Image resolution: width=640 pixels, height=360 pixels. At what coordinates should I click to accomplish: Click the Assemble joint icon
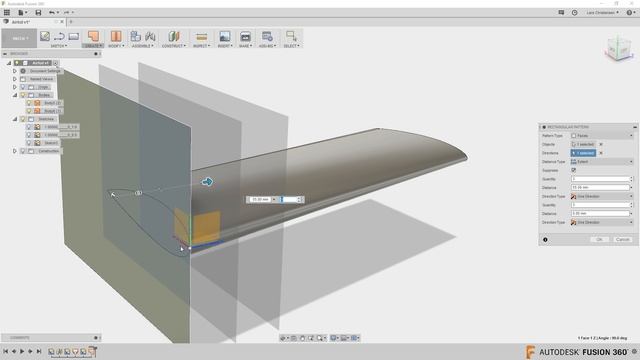[x=150, y=36]
